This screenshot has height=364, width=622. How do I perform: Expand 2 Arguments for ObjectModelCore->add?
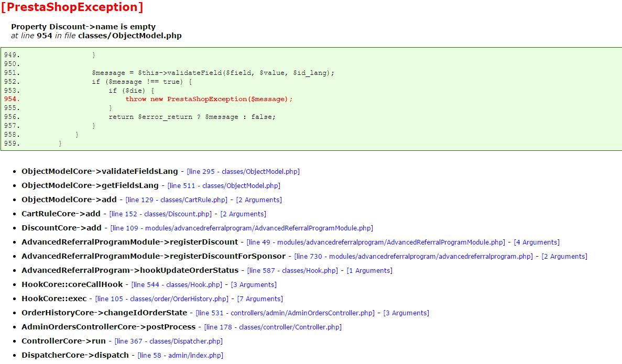pos(259,200)
